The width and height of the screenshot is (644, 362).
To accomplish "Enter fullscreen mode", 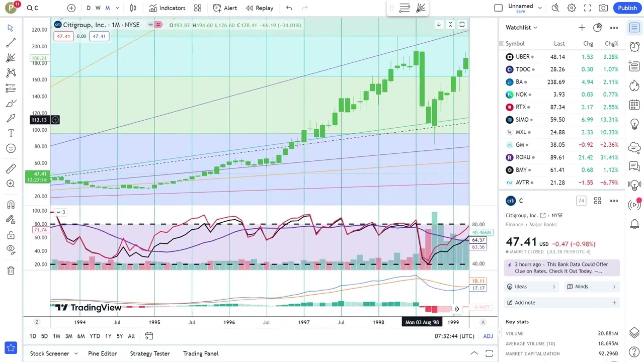I will 587,8.
